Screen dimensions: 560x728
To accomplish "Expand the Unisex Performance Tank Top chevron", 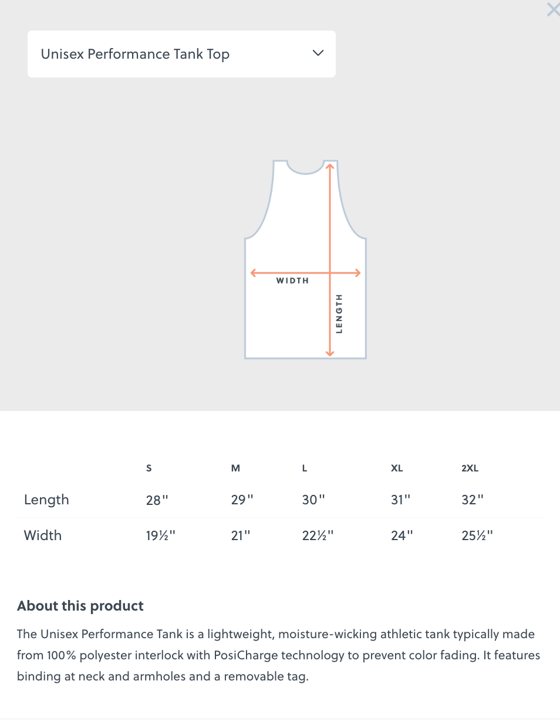I will click(318, 53).
